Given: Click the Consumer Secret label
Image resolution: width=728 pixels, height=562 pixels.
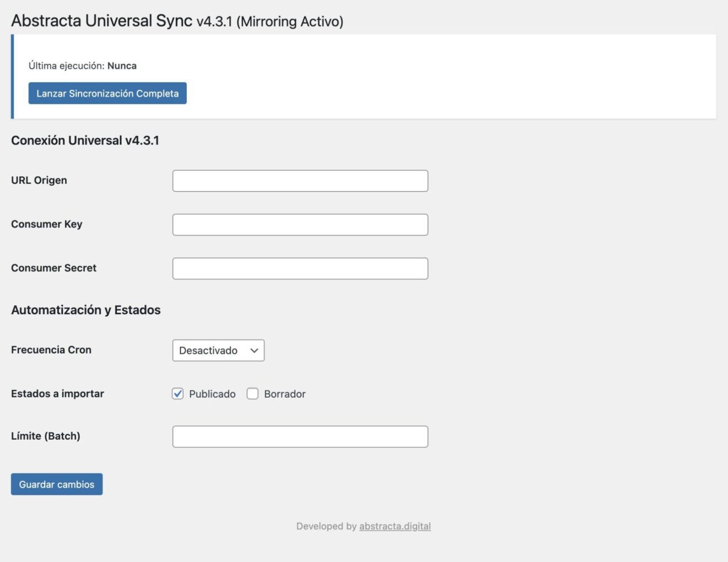Looking at the screenshot, I should coord(54,268).
